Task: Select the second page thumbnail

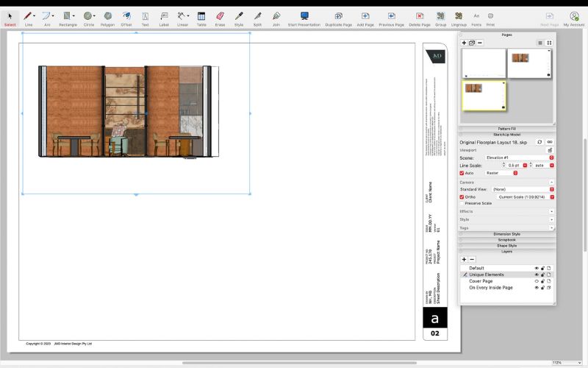Action: tap(529, 63)
